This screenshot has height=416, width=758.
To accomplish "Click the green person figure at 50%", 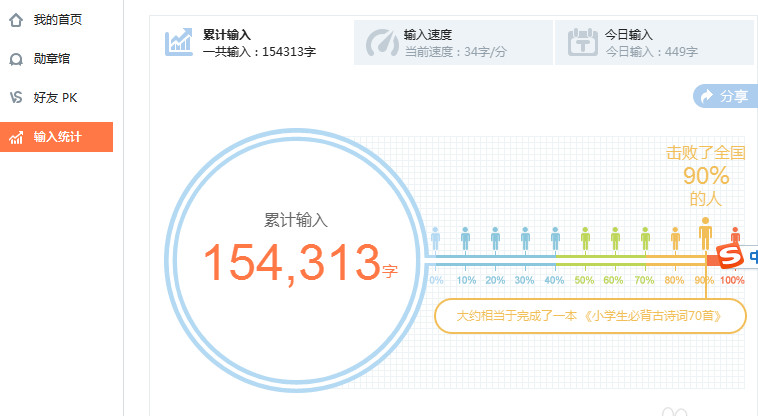I will pyautogui.click(x=585, y=238).
